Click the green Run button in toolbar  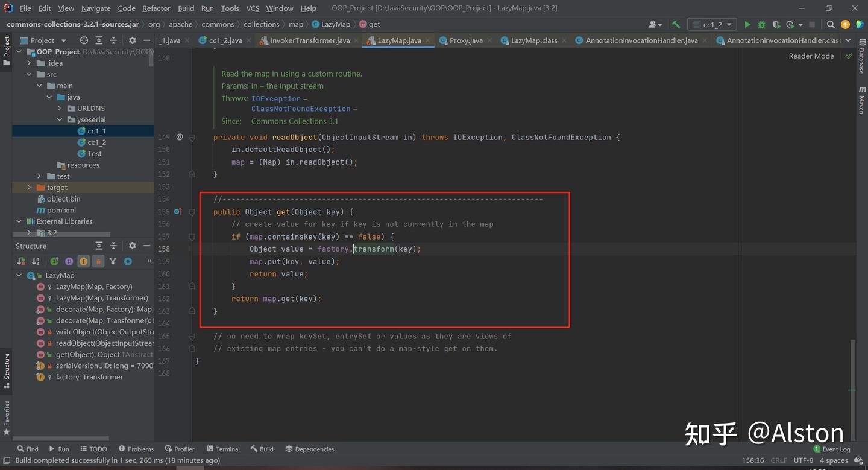(x=747, y=25)
